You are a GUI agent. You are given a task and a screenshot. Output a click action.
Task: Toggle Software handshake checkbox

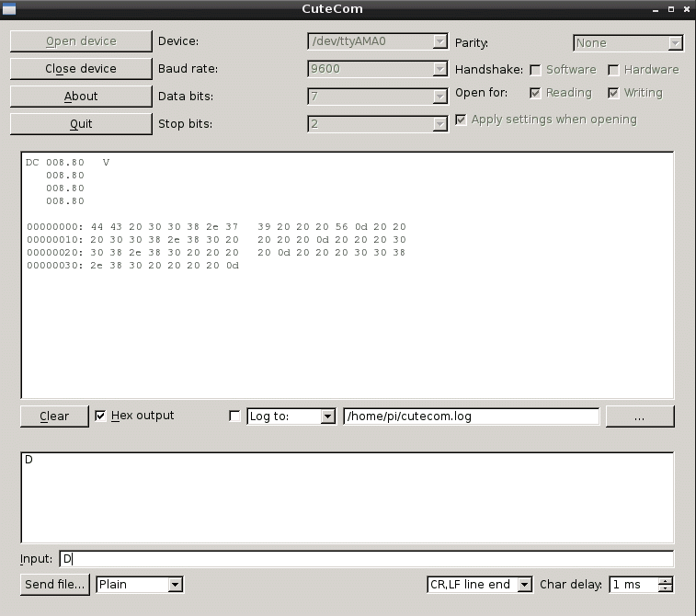tap(535, 70)
